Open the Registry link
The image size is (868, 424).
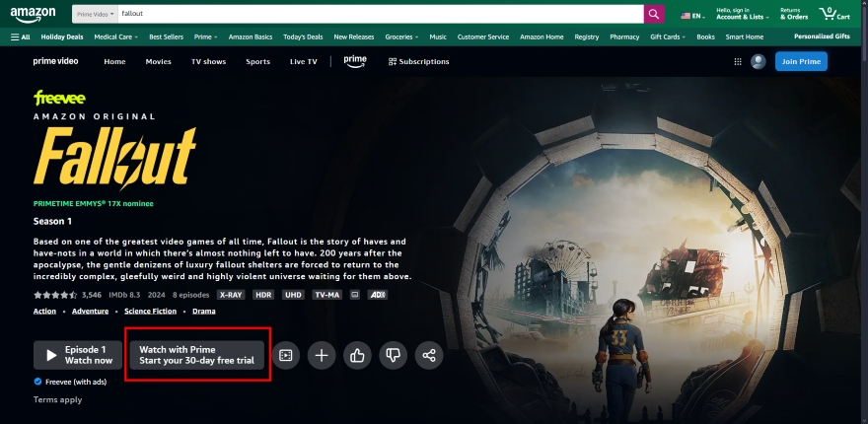point(586,37)
